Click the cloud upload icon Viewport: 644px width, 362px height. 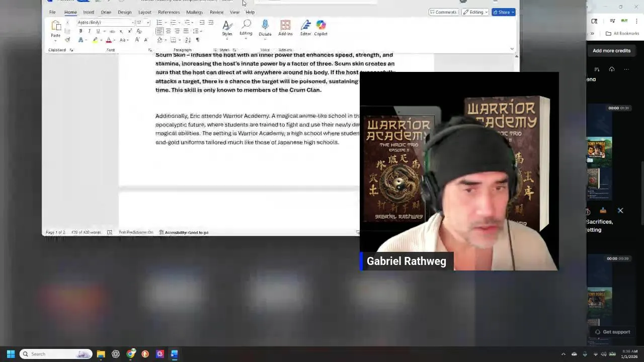(612, 69)
